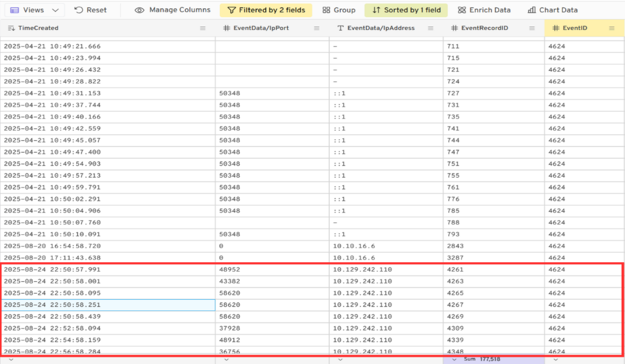Open the Sorted by 1 field options
Viewport: 625px width, 364px height.
click(406, 10)
